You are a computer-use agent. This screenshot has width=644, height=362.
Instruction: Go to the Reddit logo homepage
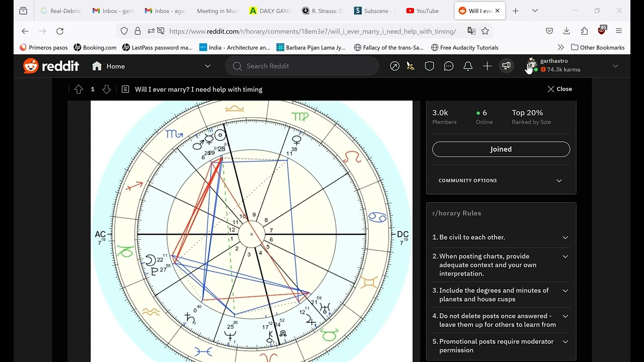coord(51,66)
